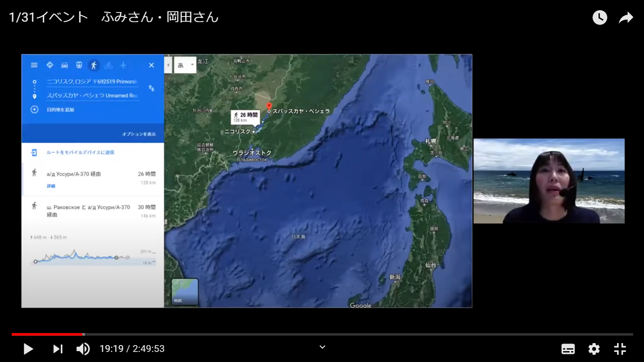Click the 札幌 map label
644x362 pixels.
431,141
